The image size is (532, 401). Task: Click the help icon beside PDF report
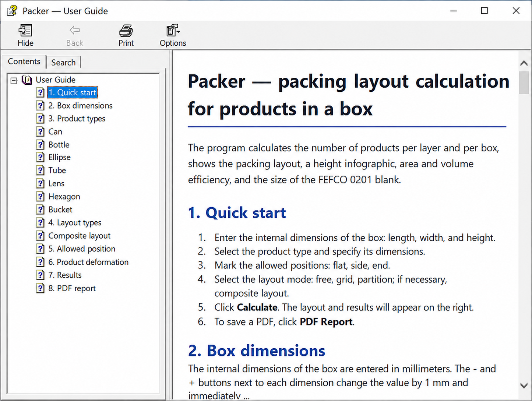click(x=40, y=288)
